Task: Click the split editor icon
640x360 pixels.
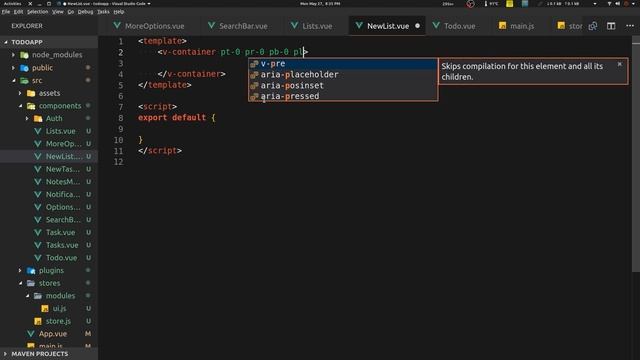Action: click(x=611, y=26)
